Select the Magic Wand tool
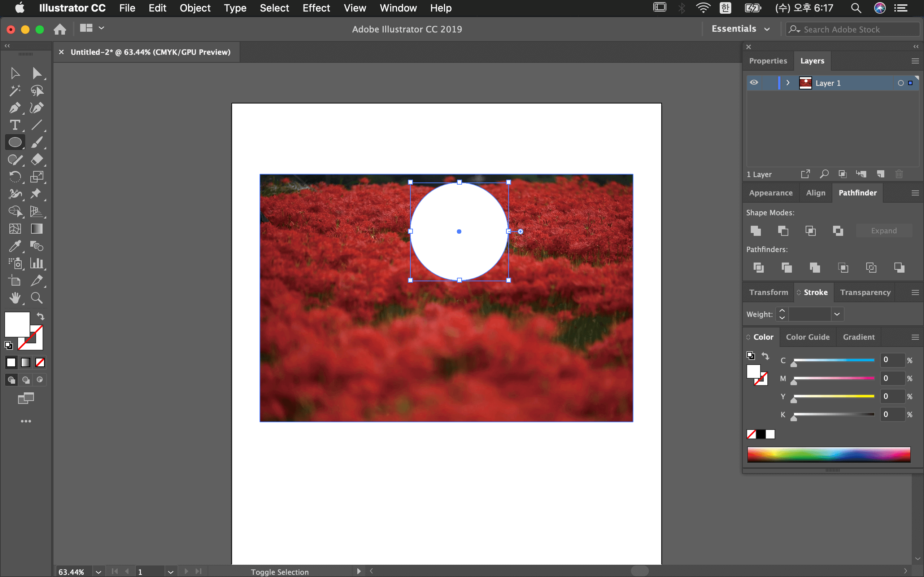The image size is (924, 577). 14,91
